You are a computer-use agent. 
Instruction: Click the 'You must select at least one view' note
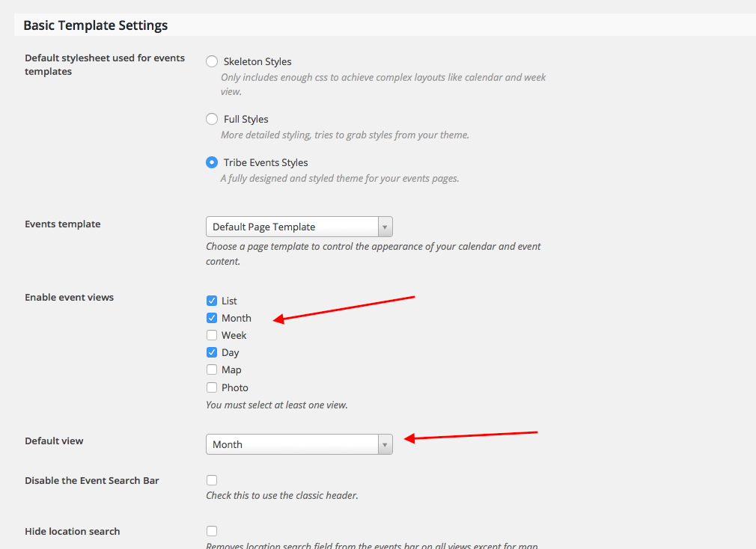point(276,405)
